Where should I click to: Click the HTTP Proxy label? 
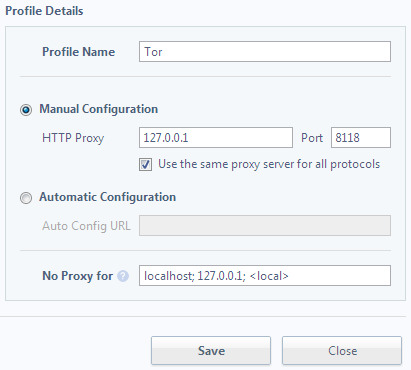click(x=73, y=138)
